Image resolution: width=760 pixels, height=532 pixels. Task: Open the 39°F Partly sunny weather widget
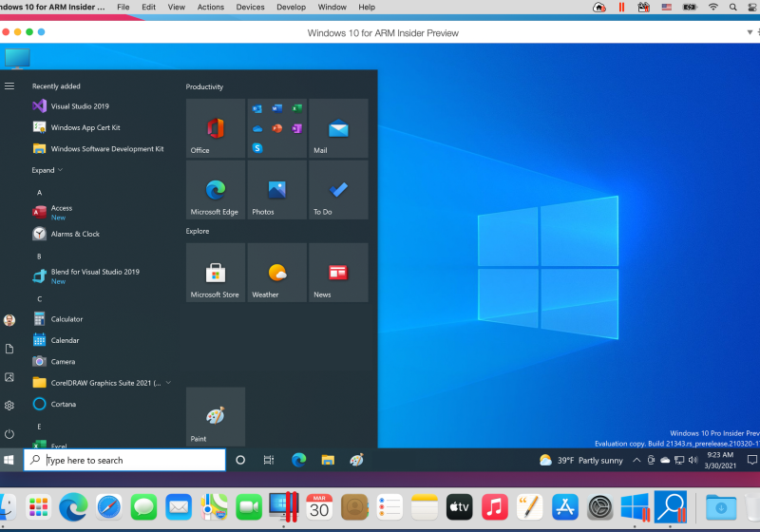581,460
